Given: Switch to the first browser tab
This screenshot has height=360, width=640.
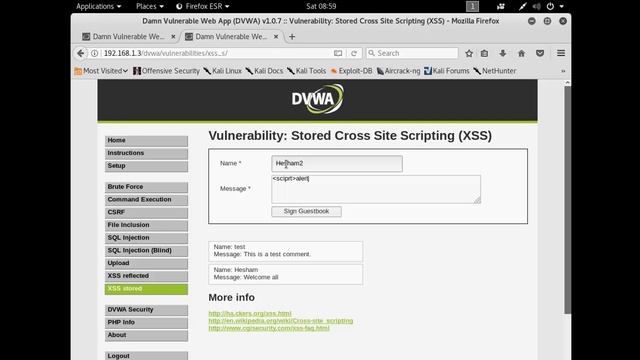Looking at the screenshot, I should point(129,37).
